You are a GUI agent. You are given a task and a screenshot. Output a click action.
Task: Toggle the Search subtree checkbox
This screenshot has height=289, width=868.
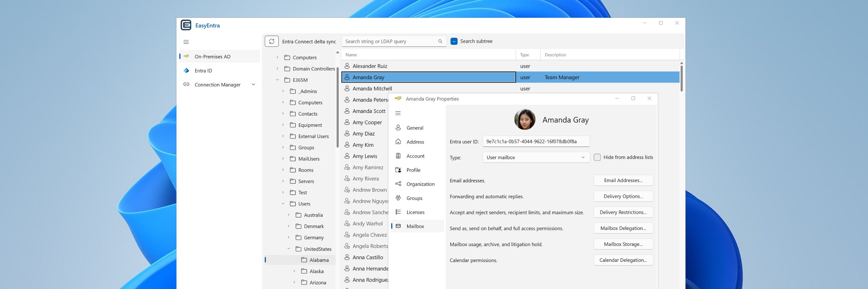pos(454,41)
